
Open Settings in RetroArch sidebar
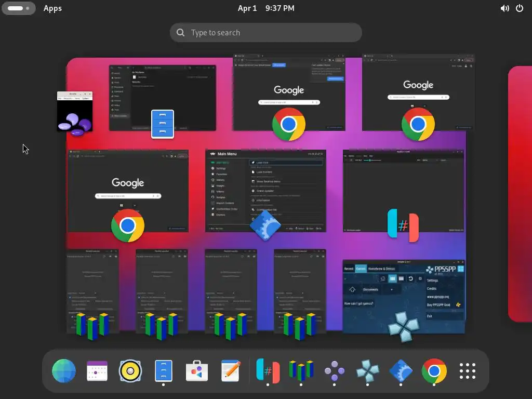tap(219, 168)
